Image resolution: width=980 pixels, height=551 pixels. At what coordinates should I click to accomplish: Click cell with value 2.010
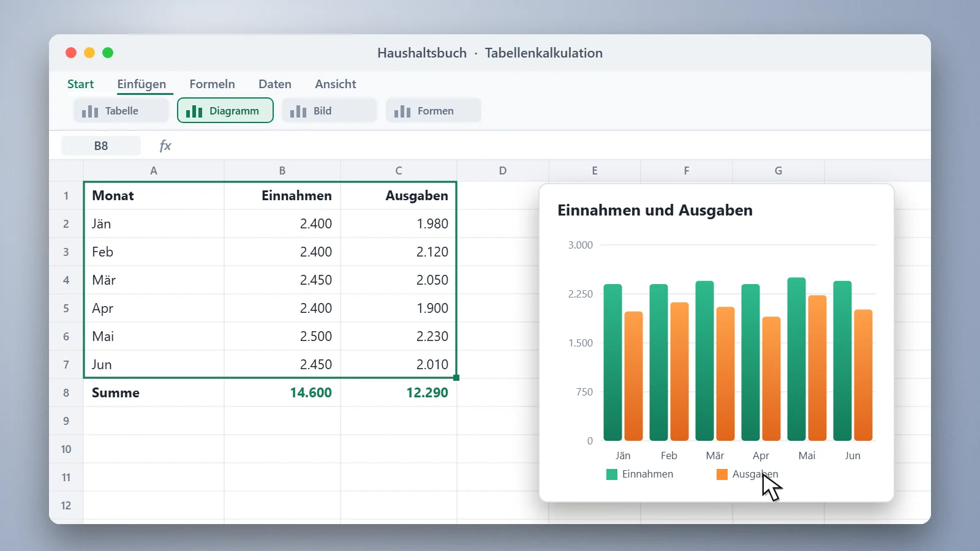pos(399,365)
